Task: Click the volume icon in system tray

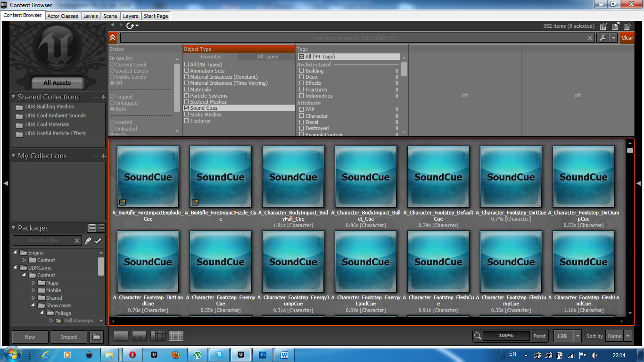Action: 594,355
